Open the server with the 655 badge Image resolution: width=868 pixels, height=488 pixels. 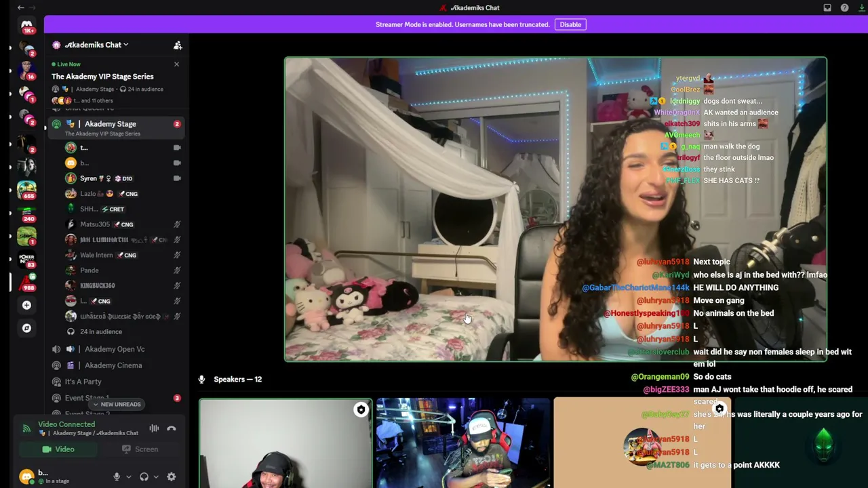coord(26,190)
